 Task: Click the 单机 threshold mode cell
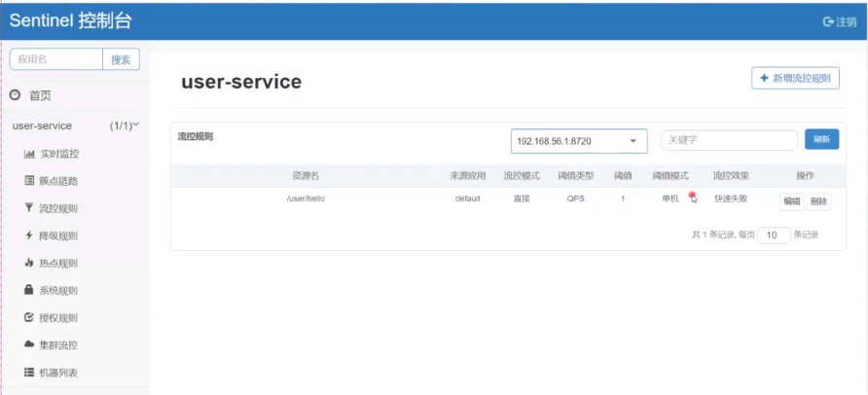(669, 198)
